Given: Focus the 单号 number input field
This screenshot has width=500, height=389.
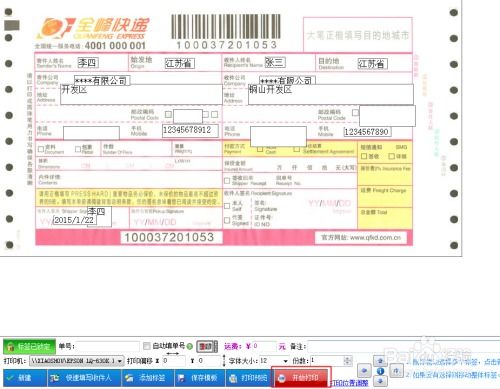Looking at the screenshot, I should [x=108, y=347].
